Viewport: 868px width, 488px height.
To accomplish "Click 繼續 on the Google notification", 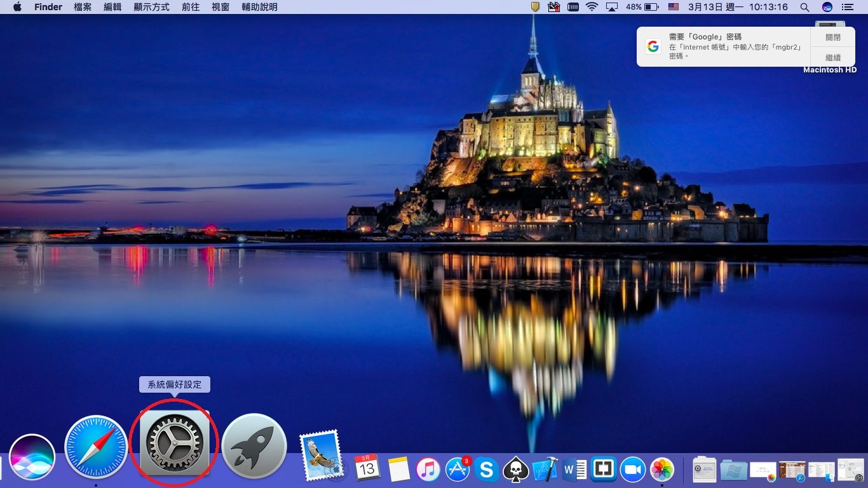I will [x=832, y=57].
